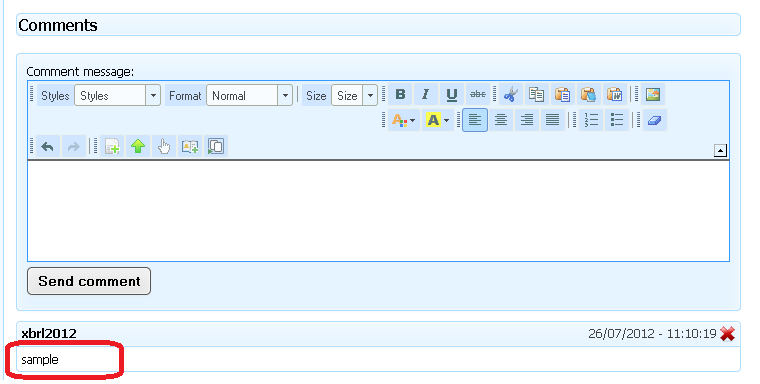This screenshot has height=384, width=760.
Task: Center align the text
Action: point(501,120)
